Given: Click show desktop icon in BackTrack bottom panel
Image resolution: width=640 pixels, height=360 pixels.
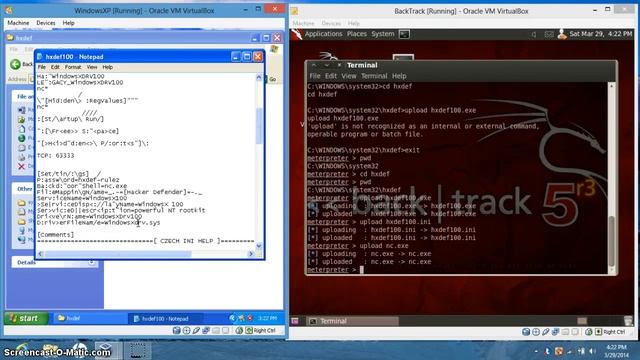Looking at the screenshot, I should [295, 321].
